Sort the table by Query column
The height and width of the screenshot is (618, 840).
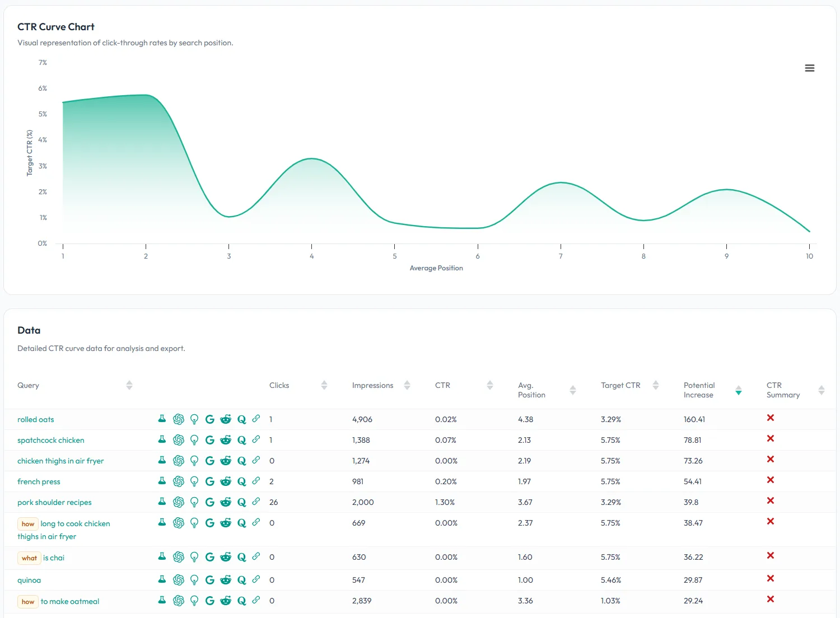click(x=129, y=385)
